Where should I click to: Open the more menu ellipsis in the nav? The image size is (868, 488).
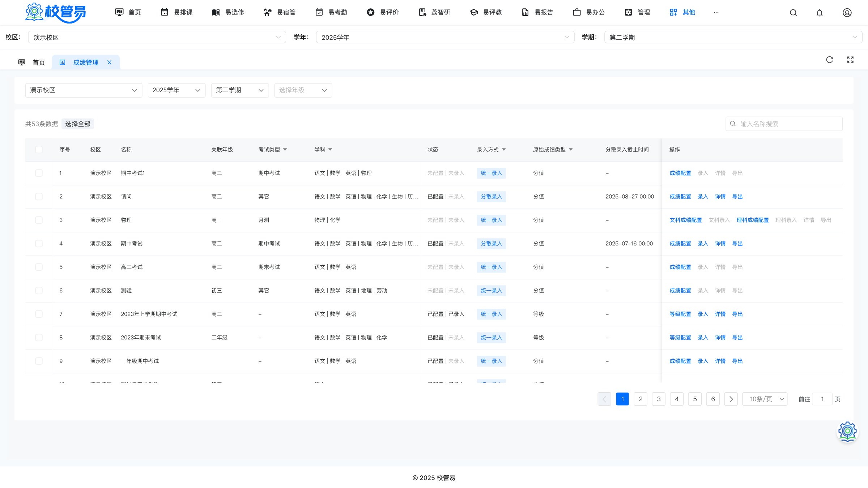(x=716, y=12)
